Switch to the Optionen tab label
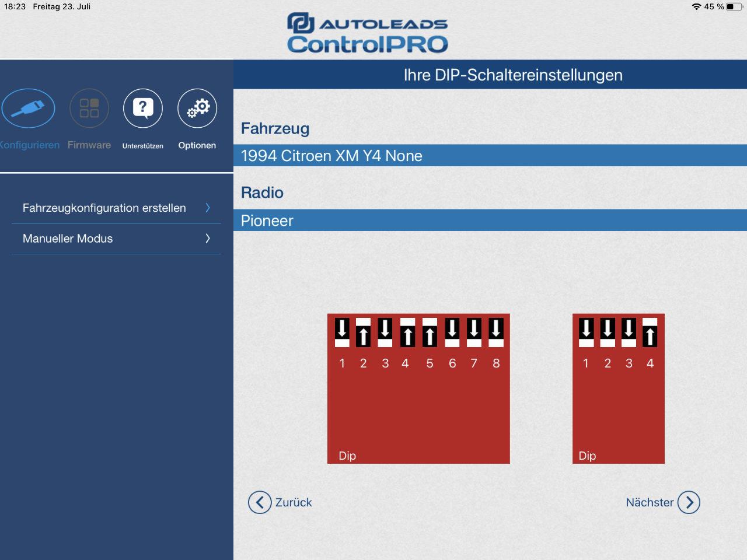 tap(197, 145)
